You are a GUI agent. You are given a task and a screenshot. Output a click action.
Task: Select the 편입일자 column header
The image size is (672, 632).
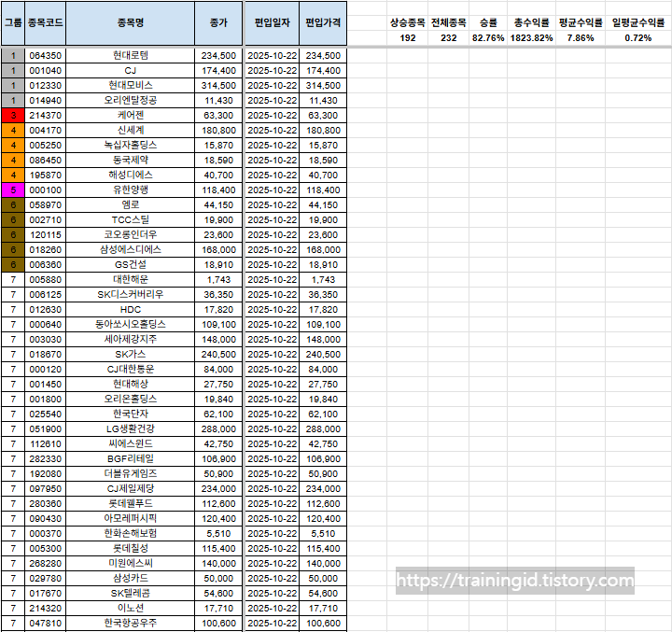tap(273, 23)
